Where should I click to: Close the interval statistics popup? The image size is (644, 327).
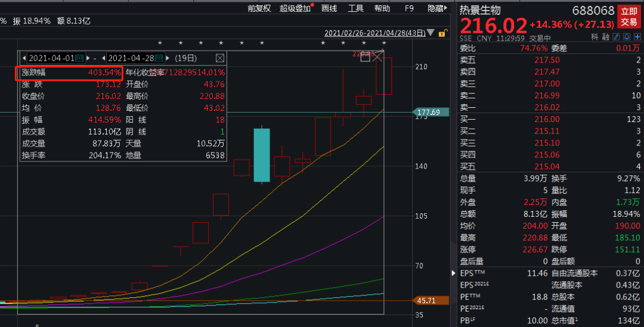220,58
